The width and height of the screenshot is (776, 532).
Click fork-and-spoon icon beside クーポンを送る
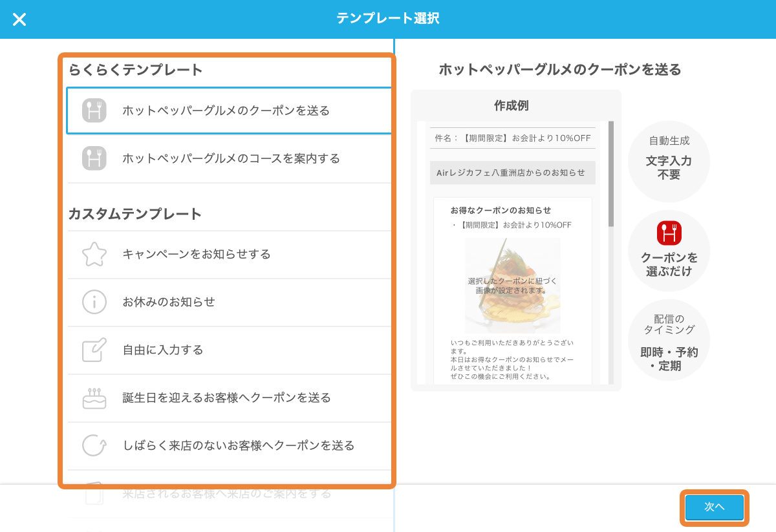point(94,111)
